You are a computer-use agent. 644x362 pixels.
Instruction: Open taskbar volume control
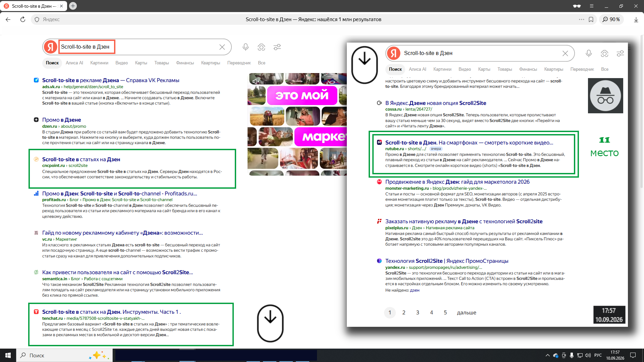588,355
